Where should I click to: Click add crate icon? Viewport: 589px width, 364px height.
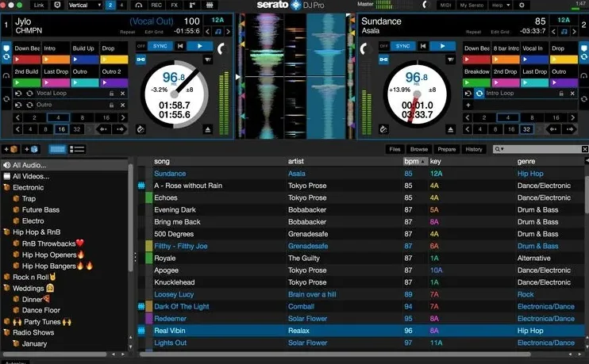tap(11, 149)
